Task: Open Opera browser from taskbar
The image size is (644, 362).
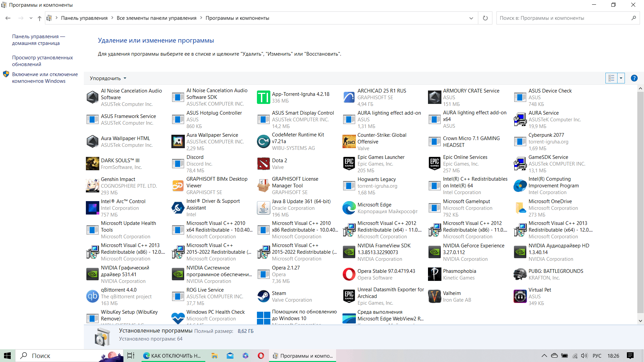Action: point(261,356)
